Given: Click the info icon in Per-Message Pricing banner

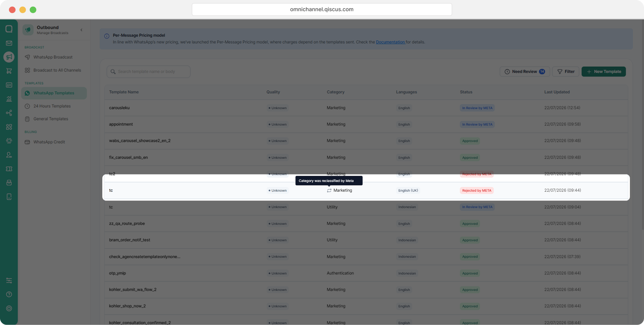Looking at the screenshot, I should [x=107, y=36].
